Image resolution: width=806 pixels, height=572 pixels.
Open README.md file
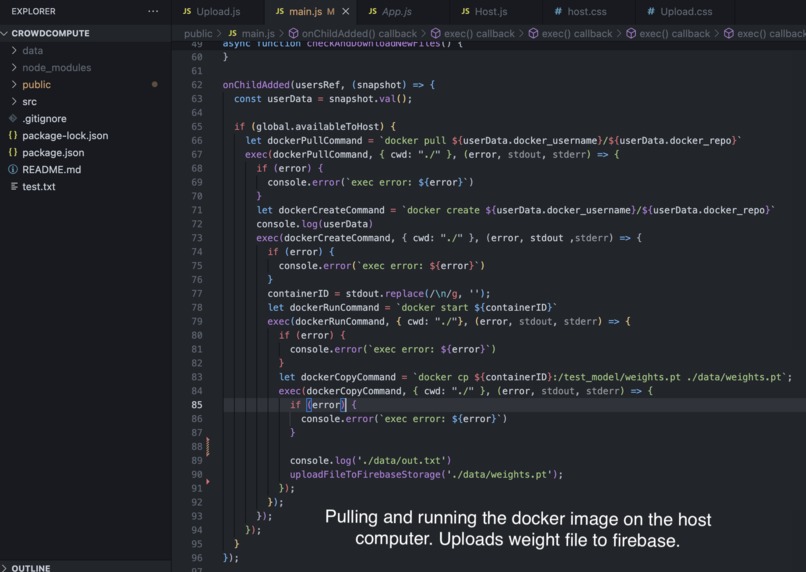[51, 170]
